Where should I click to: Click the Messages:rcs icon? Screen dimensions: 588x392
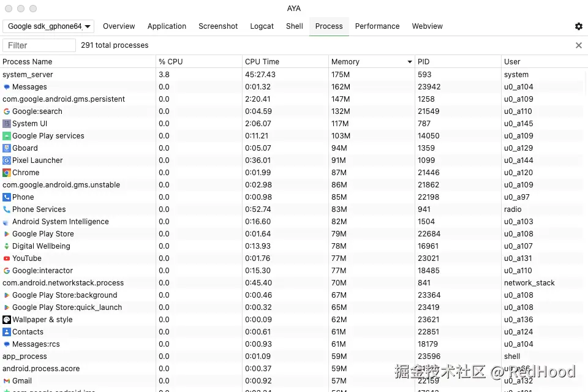6,344
